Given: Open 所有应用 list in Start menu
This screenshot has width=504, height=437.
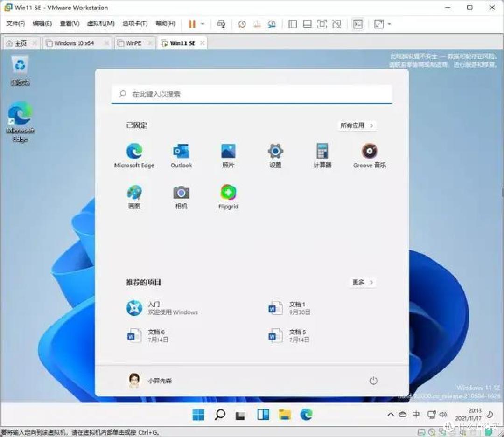Looking at the screenshot, I should point(357,125).
